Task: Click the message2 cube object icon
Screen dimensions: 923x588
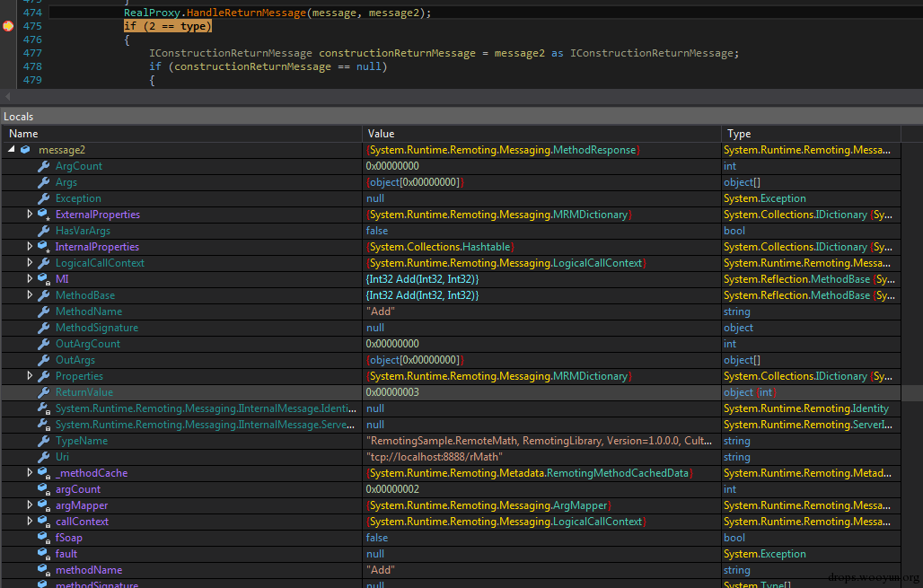Action: 25,150
